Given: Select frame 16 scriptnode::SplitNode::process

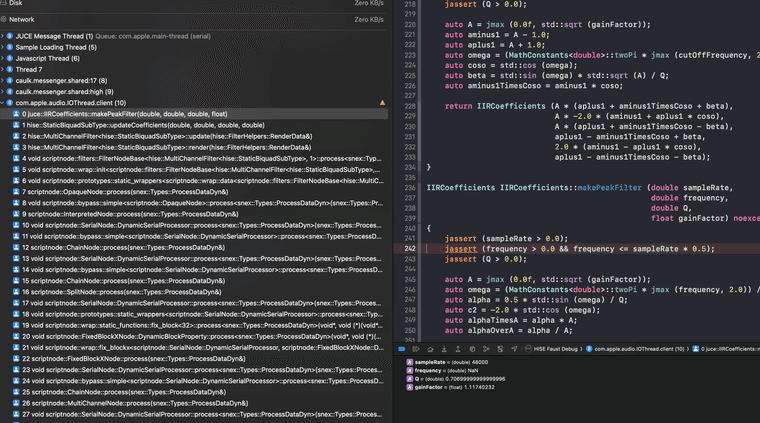Looking at the screenshot, I should [194, 292].
